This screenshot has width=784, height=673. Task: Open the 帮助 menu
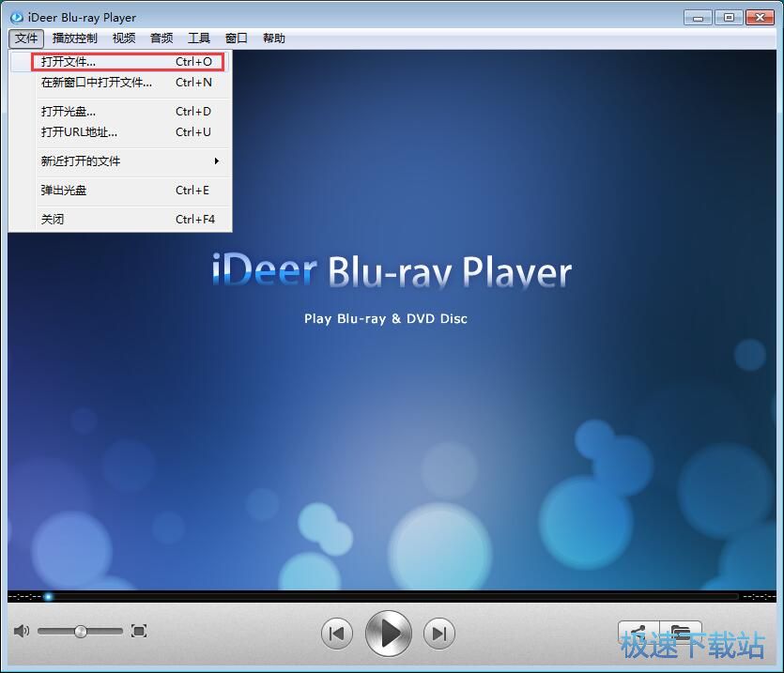pos(273,38)
